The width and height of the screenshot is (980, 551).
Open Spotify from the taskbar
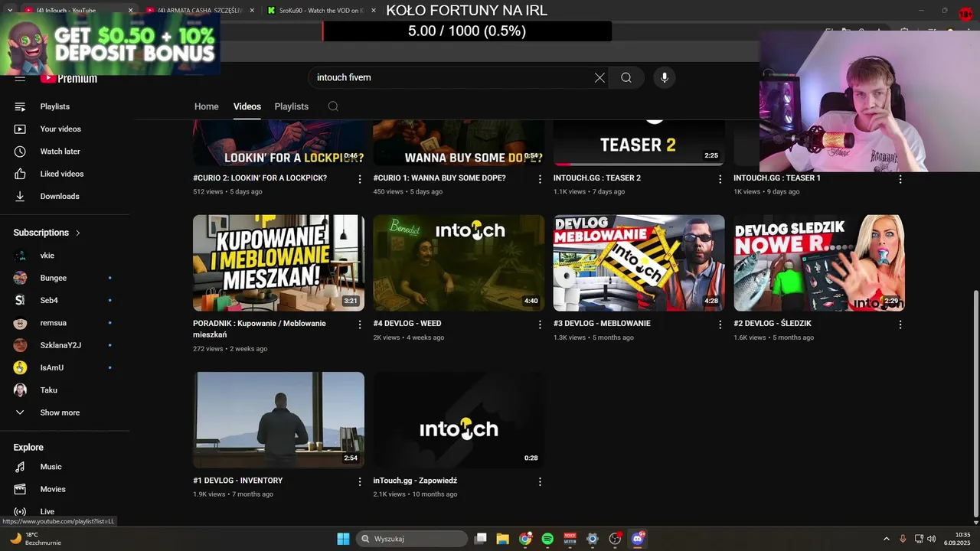547,539
